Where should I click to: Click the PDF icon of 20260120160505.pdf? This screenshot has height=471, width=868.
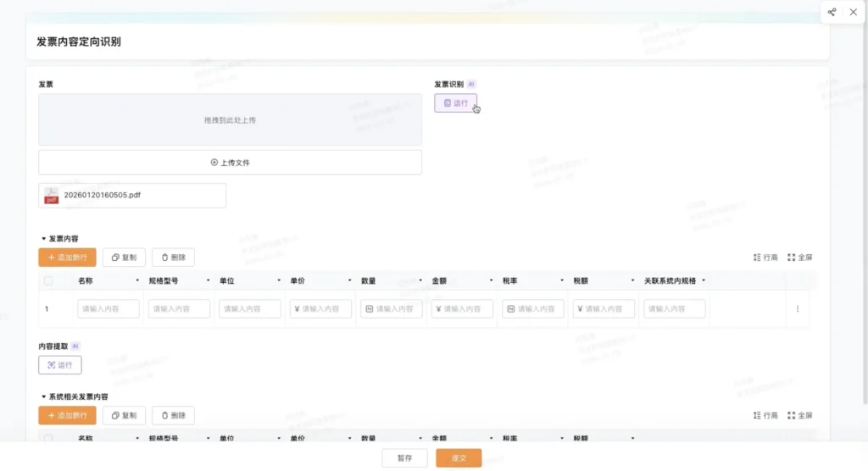coord(52,195)
